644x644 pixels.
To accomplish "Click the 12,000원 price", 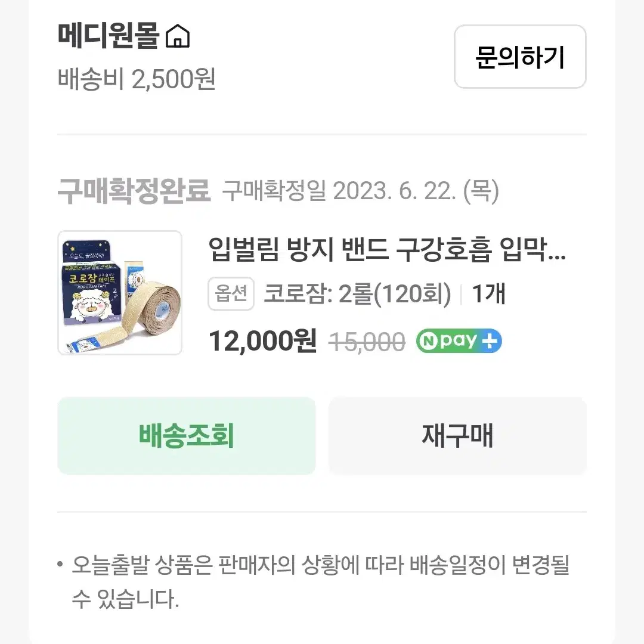I will point(263,341).
